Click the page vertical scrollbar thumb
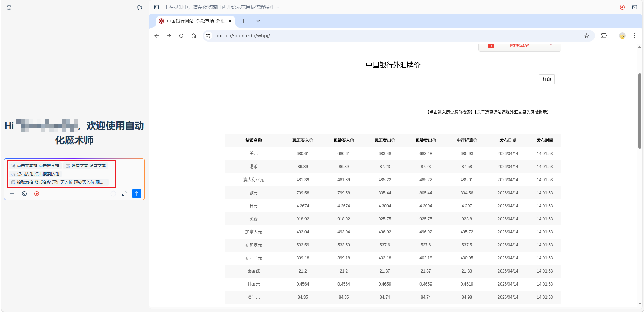Image resolution: width=644 pixels, height=313 pixels. coord(640,111)
